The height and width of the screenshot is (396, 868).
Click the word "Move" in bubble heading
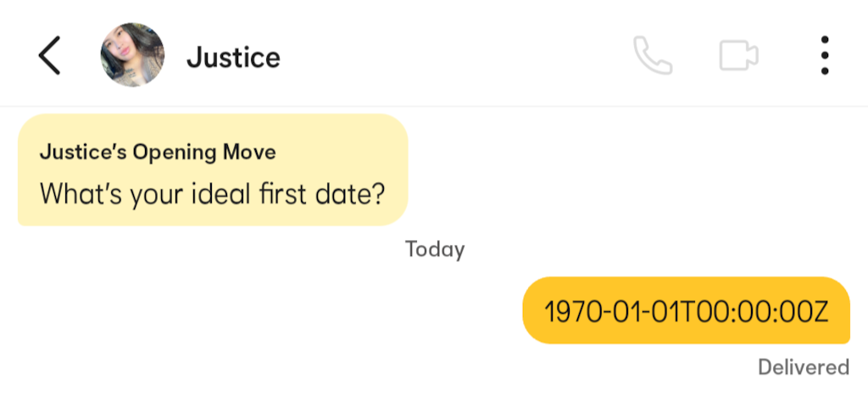pos(250,153)
